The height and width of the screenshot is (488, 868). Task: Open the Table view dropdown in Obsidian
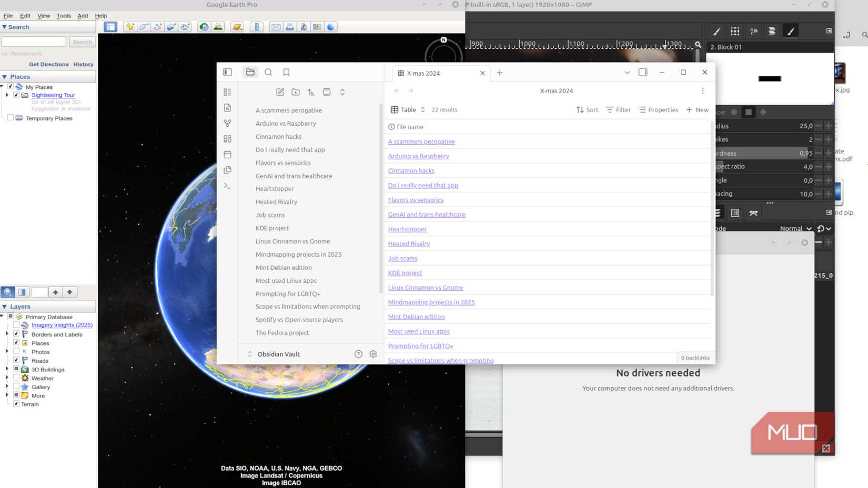coord(408,109)
